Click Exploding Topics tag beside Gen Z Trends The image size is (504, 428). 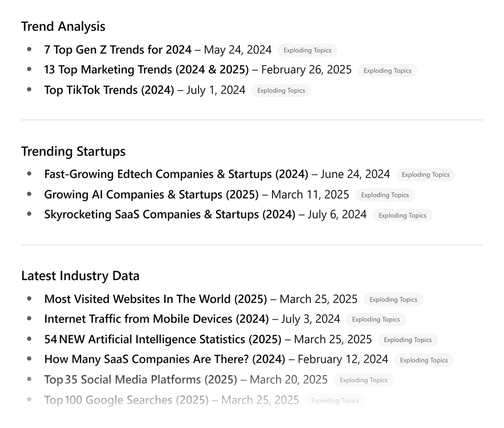click(307, 50)
